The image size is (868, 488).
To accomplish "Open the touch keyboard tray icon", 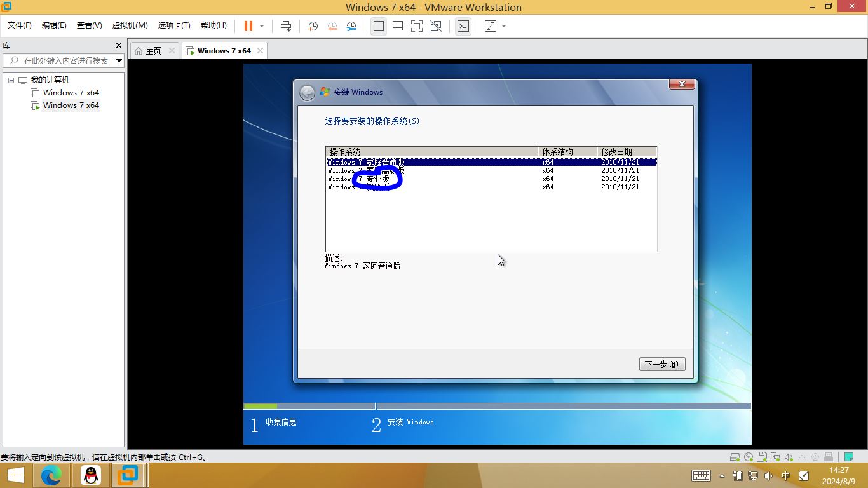I will tap(701, 475).
